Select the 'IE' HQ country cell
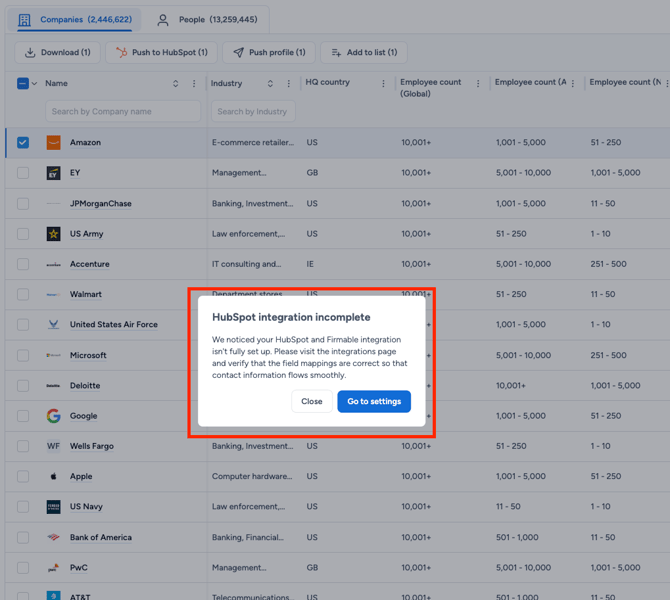The height and width of the screenshot is (600, 670). coord(310,264)
